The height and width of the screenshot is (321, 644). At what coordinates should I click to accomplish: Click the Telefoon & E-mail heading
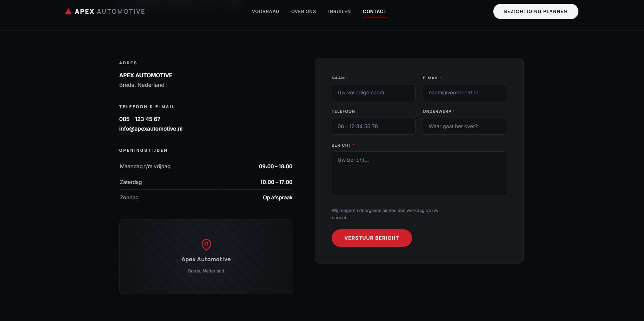147,107
